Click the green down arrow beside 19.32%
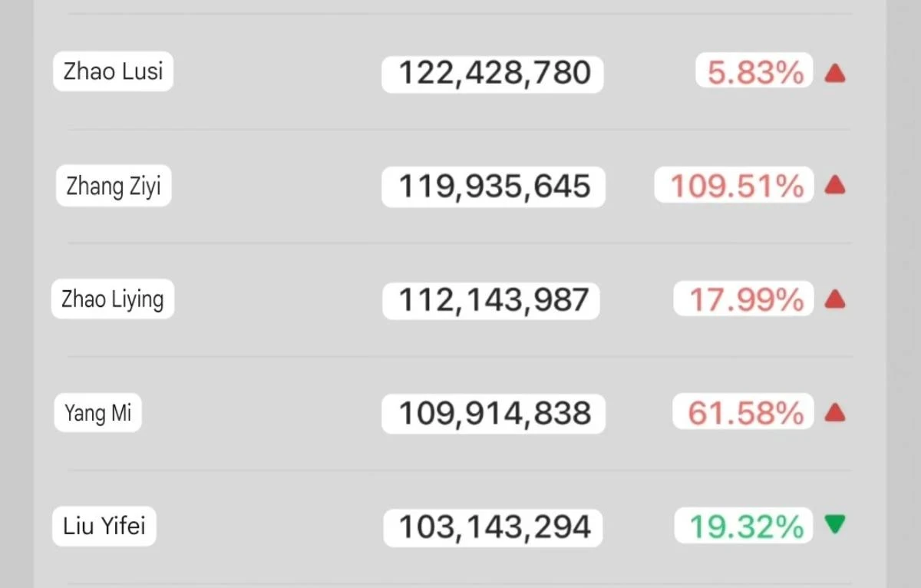Screen dimensions: 921x588 (x=835, y=525)
